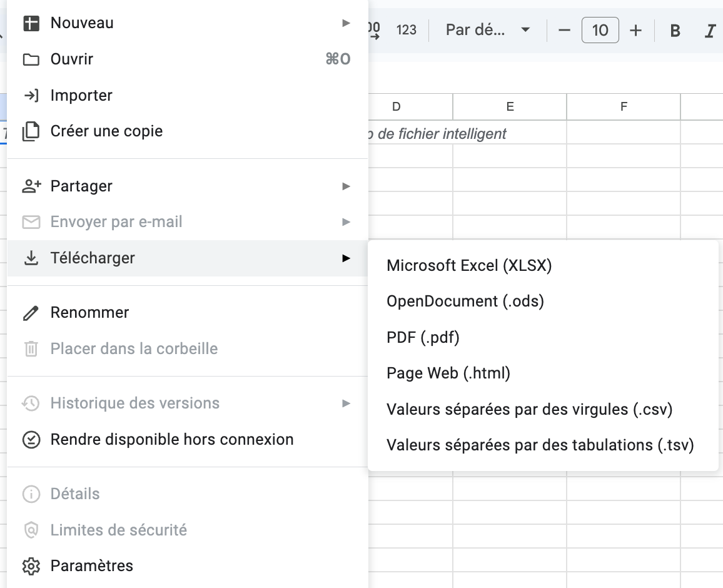
Task: Click the Créer une copie icon
Action: [x=30, y=131]
